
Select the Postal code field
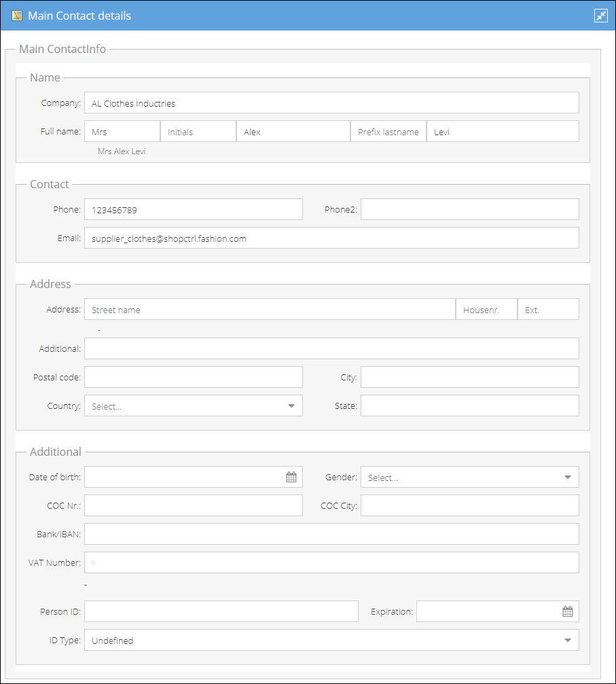coord(194,377)
